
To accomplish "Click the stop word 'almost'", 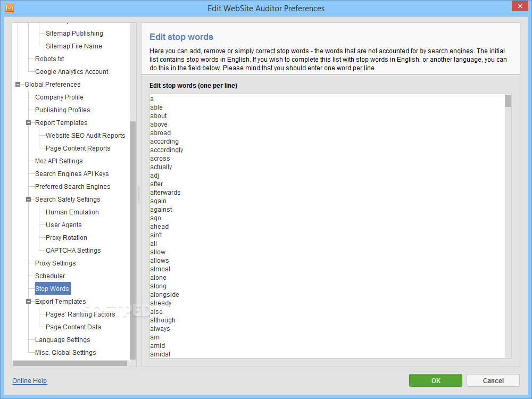I will tap(160, 269).
